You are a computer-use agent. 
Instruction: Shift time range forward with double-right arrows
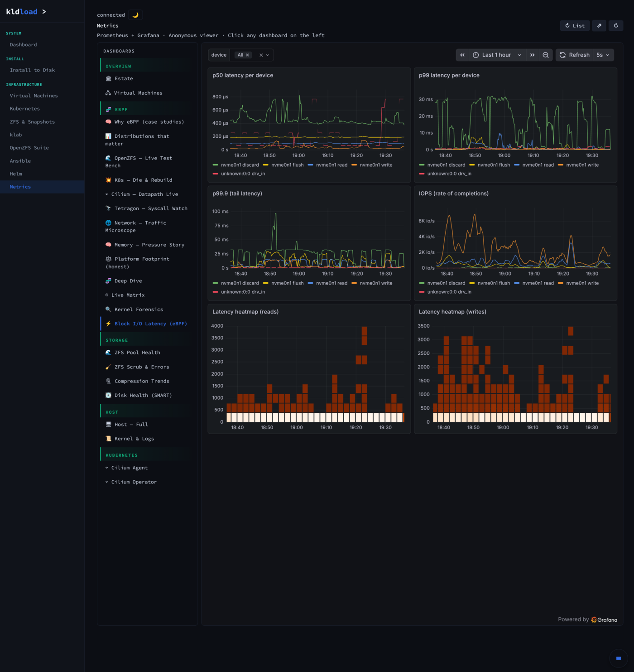pos(533,55)
